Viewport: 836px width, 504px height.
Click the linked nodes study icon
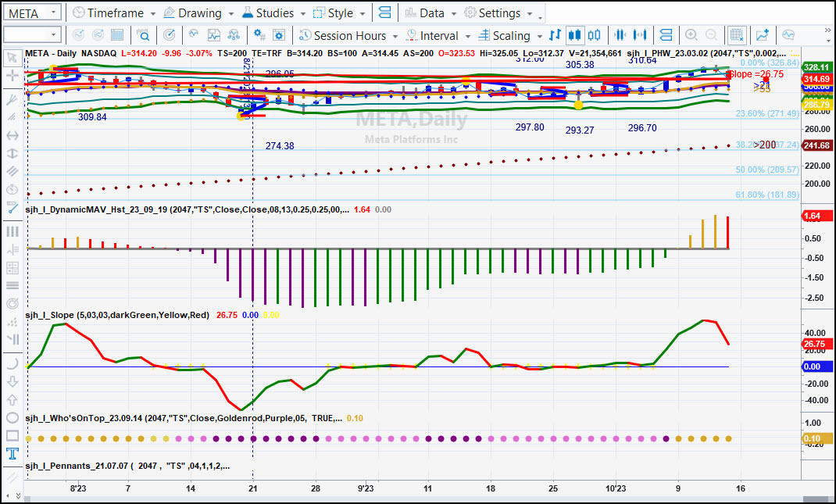[234, 35]
